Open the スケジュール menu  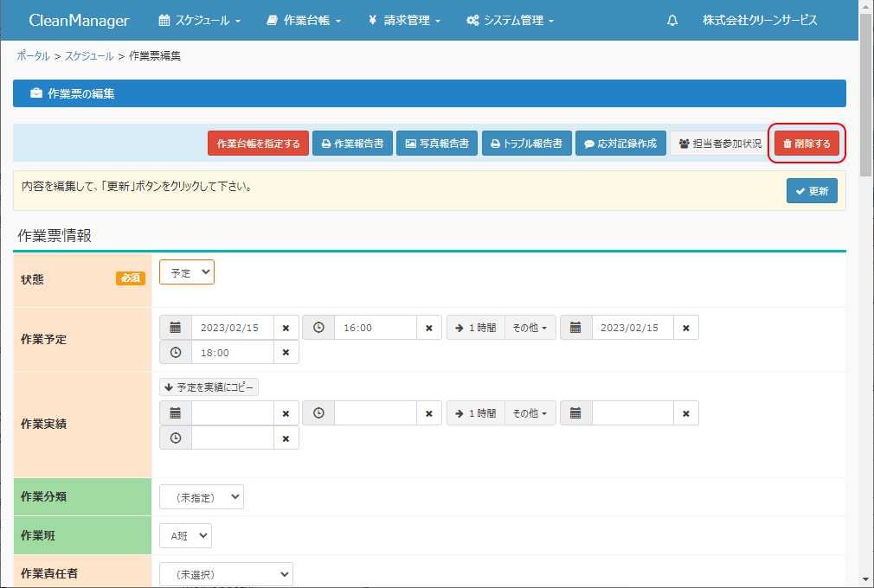(200, 21)
